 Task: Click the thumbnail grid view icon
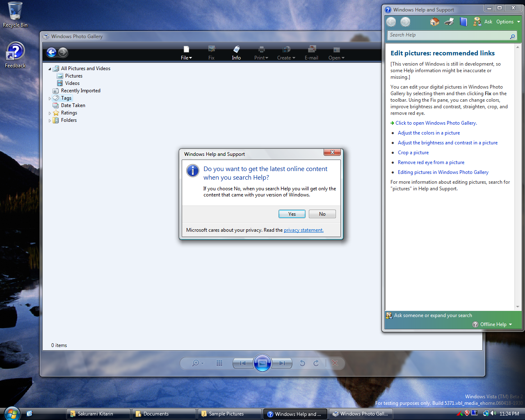[x=219, y=363]
